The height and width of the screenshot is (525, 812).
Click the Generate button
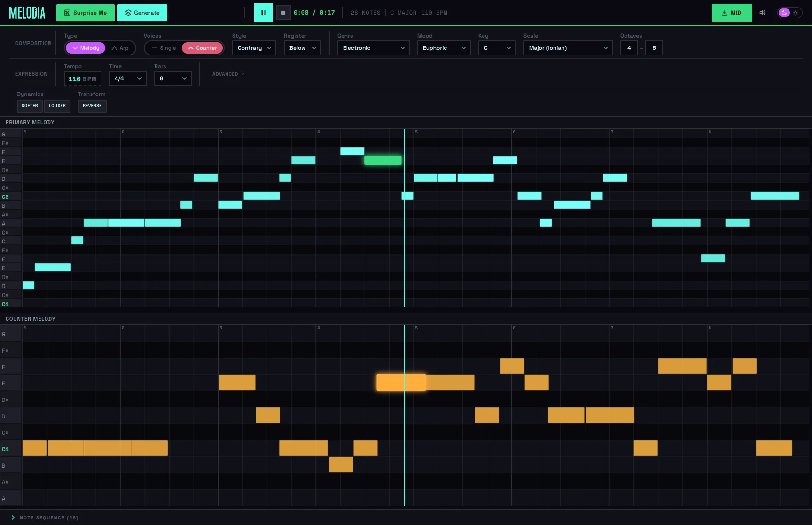tap(142, 13)
